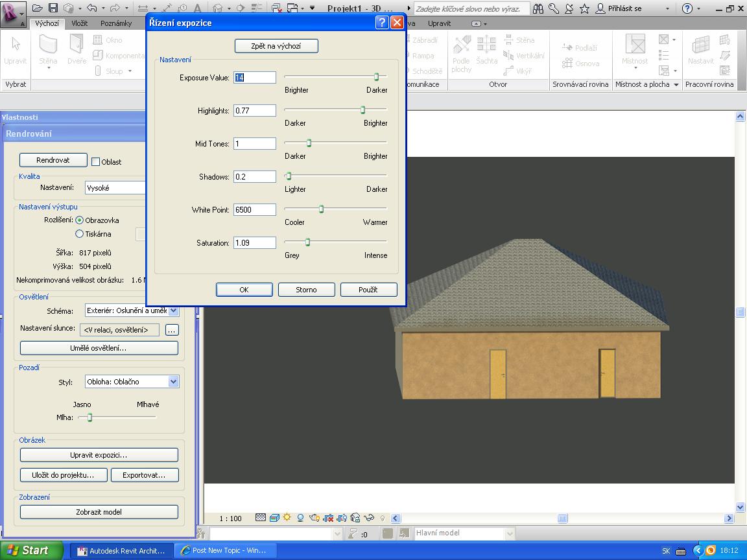Viewport: 747px width, 560px height.
Task: Expand the Místnost a plocha panel arrow
Action: [676, 85]
